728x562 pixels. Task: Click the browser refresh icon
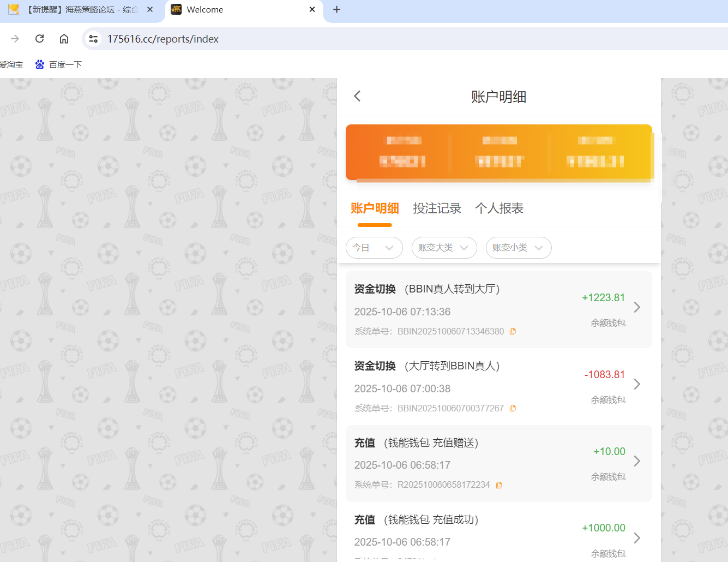click(39, 39)
